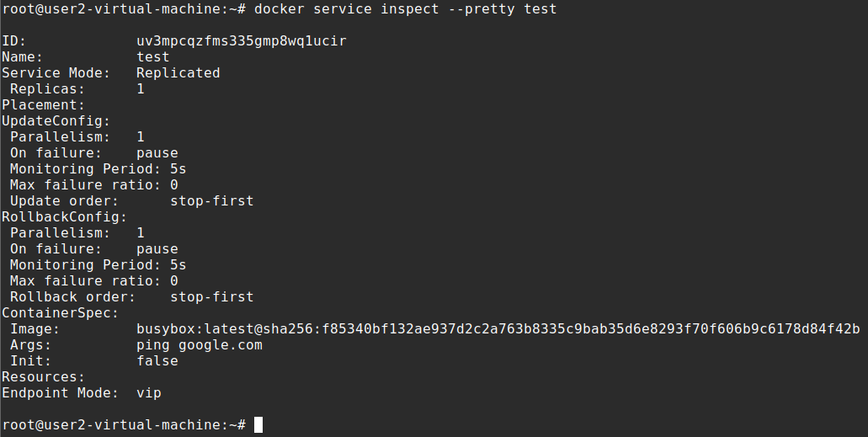Click the 'Placement:' label
Viewport: 868px width, 437px height.
[43, 105]
